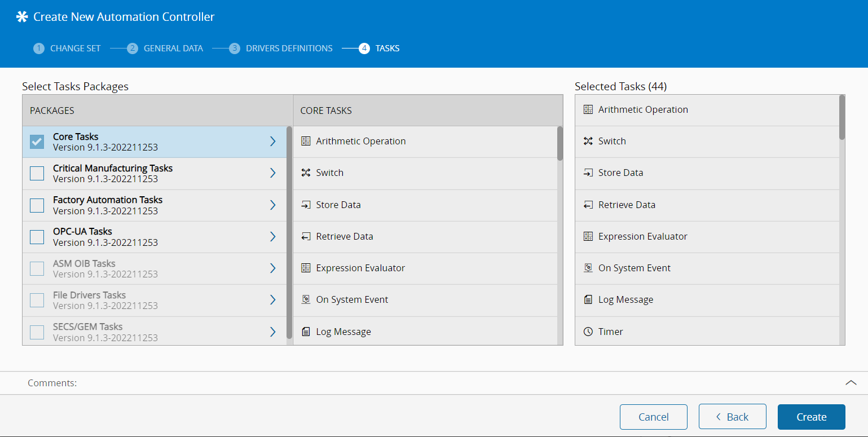Expand the OPC-UA Tasks package chevron
Screen dimensions: 868x437
pyautogui.click(x=272, y=236)
